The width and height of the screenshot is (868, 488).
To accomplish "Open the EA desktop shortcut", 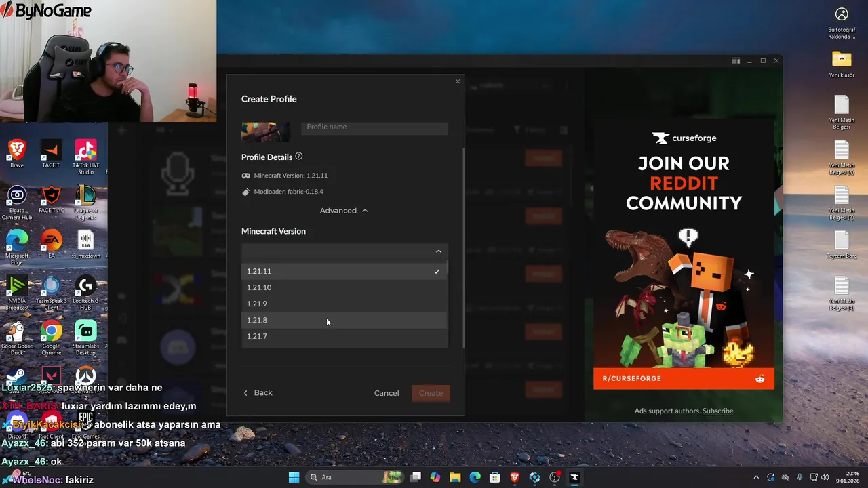I will pos(51,245).
